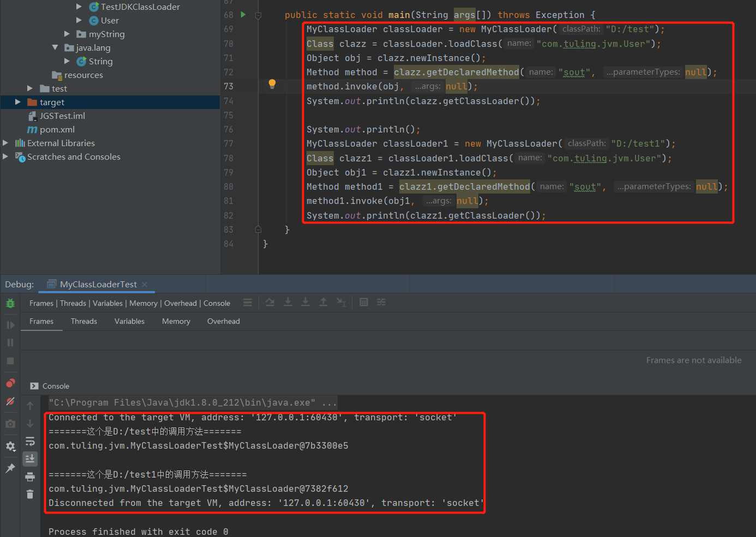This screenshot has height=537, width=756.
Task: Expand the External Libraries node arrow
Action: click(5, 143)
